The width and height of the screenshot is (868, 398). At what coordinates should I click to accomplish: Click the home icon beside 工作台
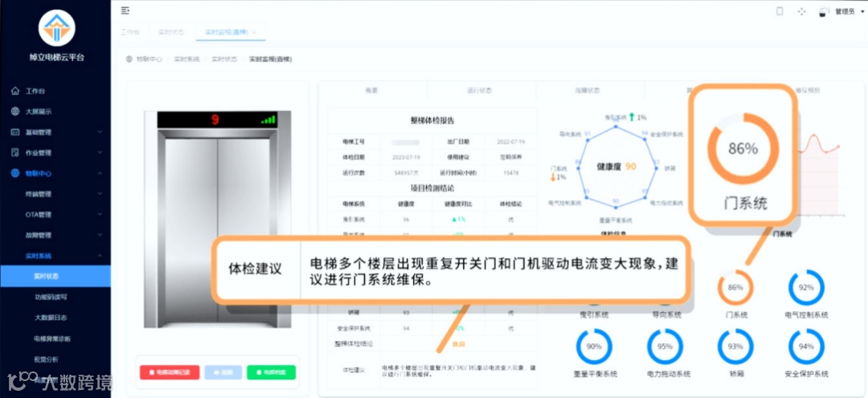[15, 91]
